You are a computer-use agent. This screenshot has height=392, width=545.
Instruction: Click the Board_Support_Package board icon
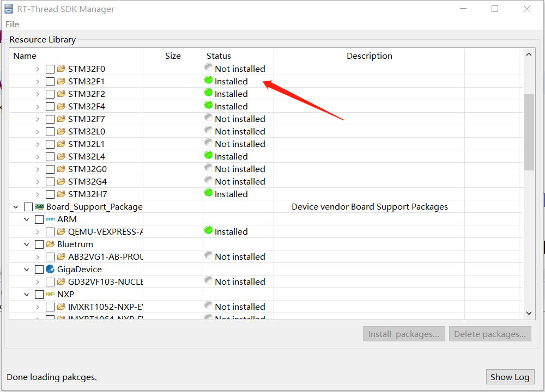click(40, 206)
